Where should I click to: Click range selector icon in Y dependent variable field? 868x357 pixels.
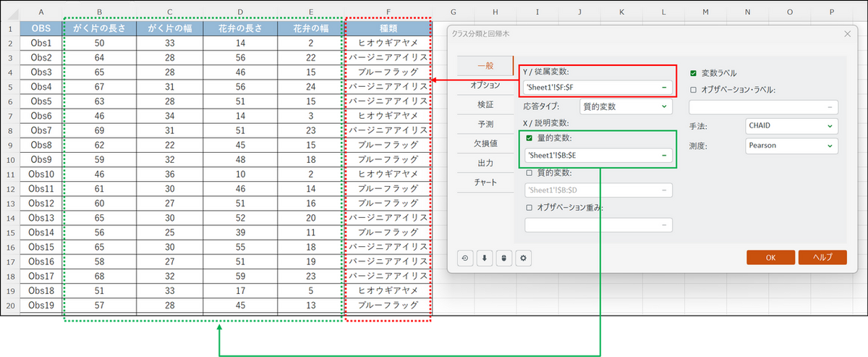[663, 88]
